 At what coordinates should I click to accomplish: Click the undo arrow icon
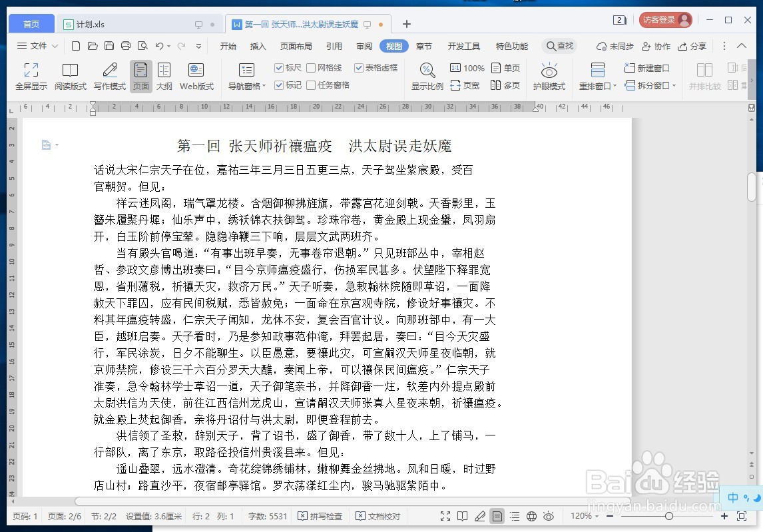[159, 46]
